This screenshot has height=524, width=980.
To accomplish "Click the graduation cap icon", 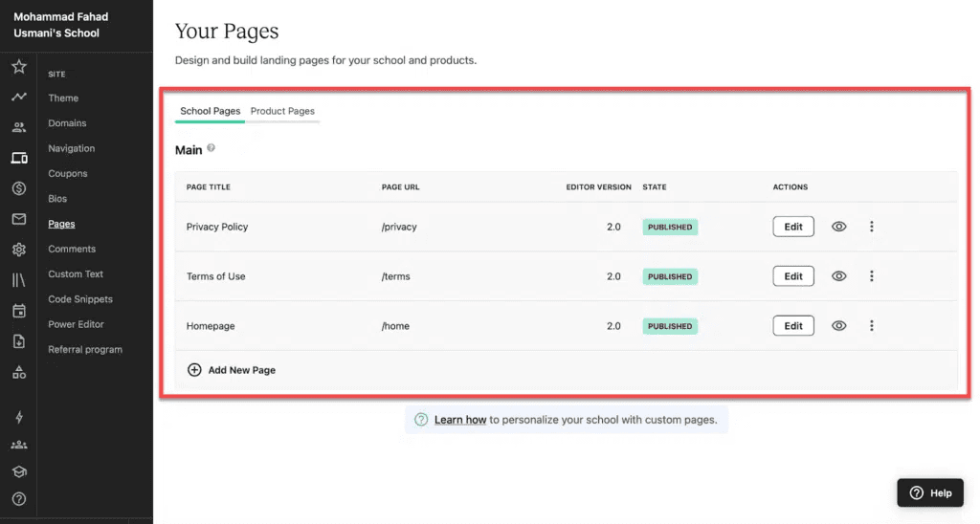I will 19,471.
